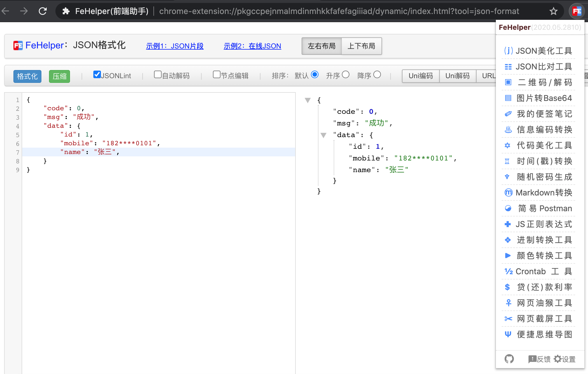Uncheck the JSONLint checkbox
Screen dimensions: 588x374
point(97,74)
